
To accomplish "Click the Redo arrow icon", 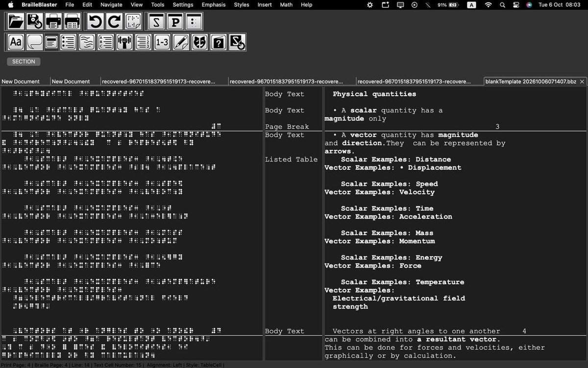I will coord(114,22).
